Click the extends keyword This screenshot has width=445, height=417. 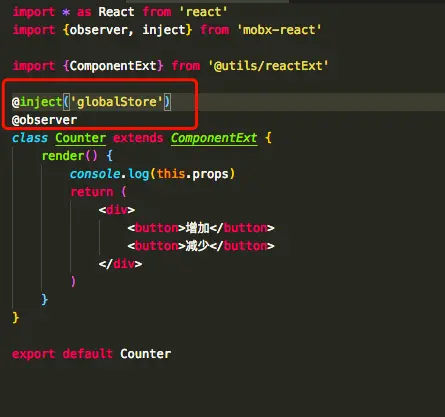coord(138,138)
